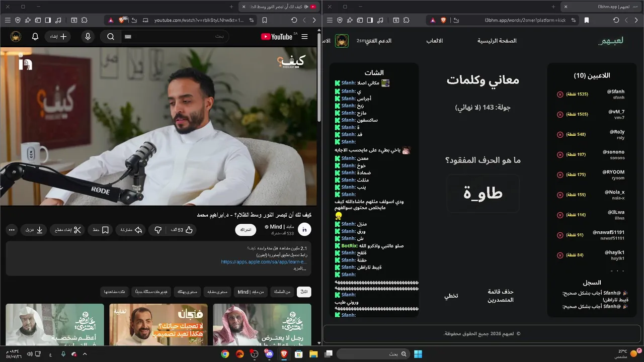This screenshot has width=644, height=362.
Task: Select the من مايند | Mind chip
Action: point(251,292)
